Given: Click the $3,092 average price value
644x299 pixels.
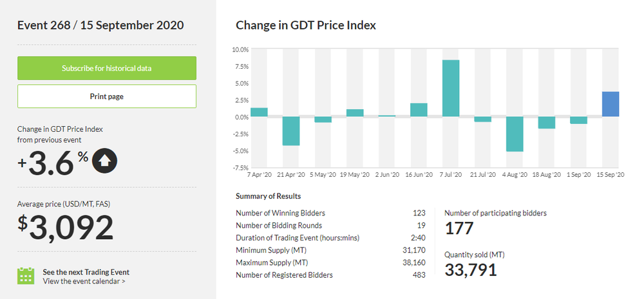Looking at the screenshot, I should pyautogui.click(x=65, y=228).
